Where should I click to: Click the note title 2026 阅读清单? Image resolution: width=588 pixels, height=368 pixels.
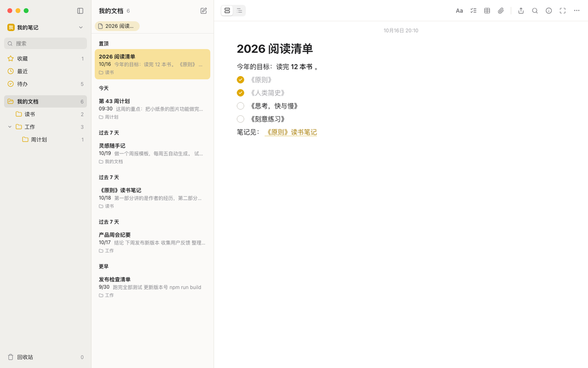[x=275, y=49]
